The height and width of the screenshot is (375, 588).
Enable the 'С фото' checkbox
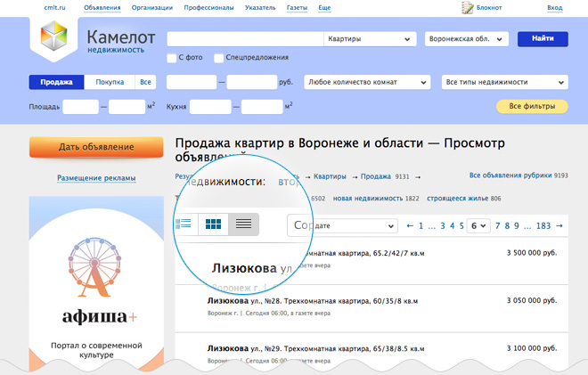tap(172, 58)
